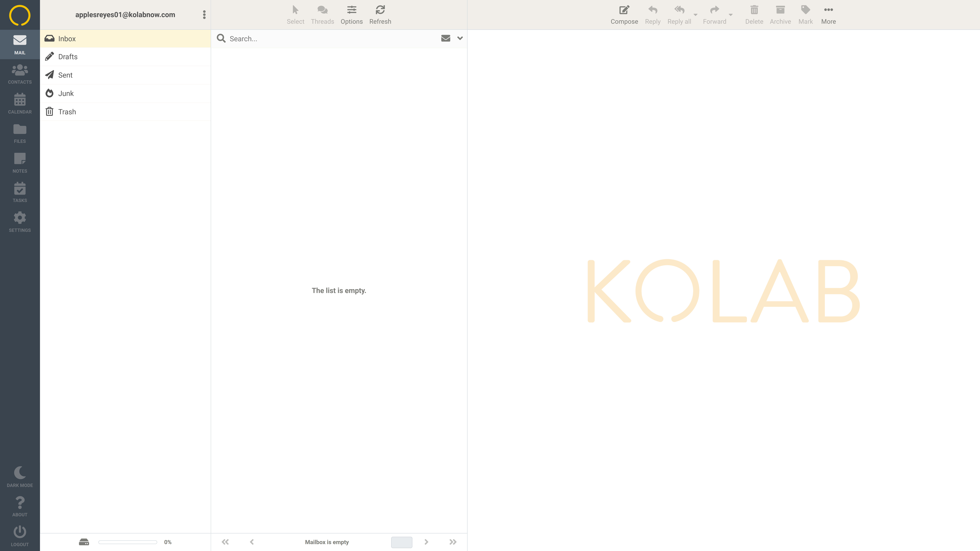Open the Drafts folder

point(68,57)
